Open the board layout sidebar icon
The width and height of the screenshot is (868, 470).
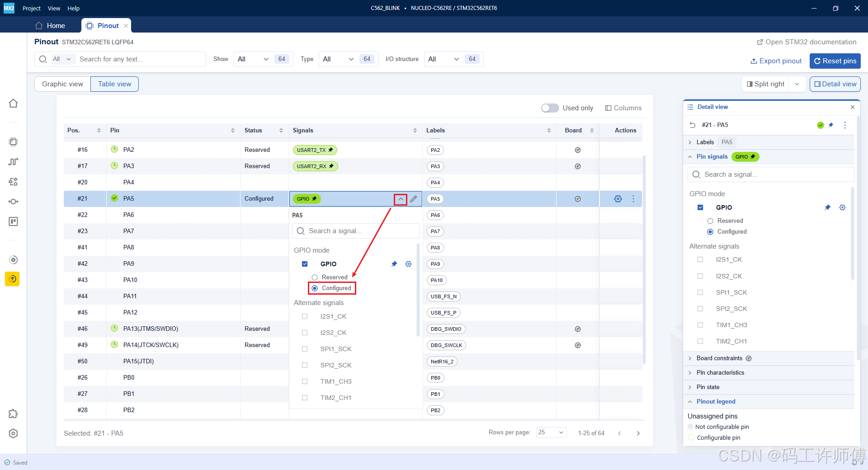click(14, 221)
